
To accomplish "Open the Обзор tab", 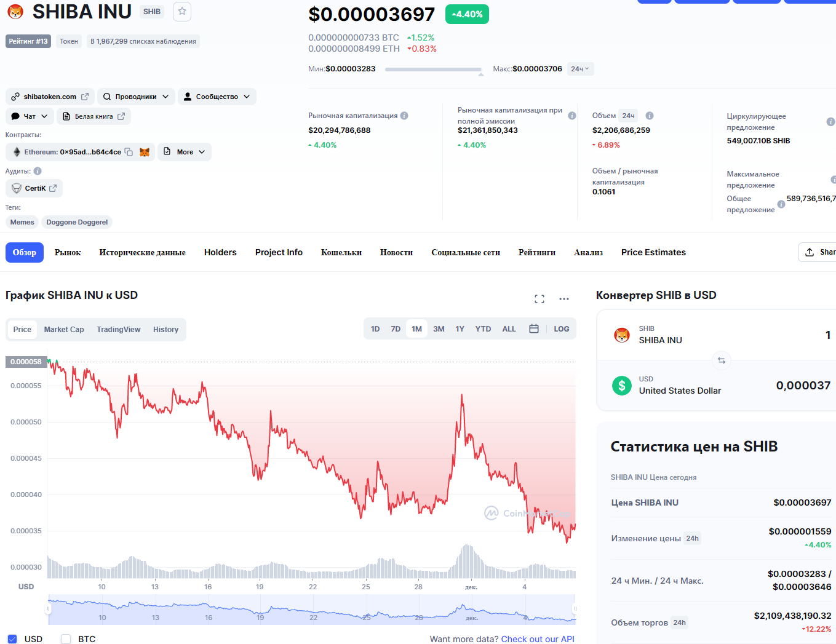I will (25, 252).
